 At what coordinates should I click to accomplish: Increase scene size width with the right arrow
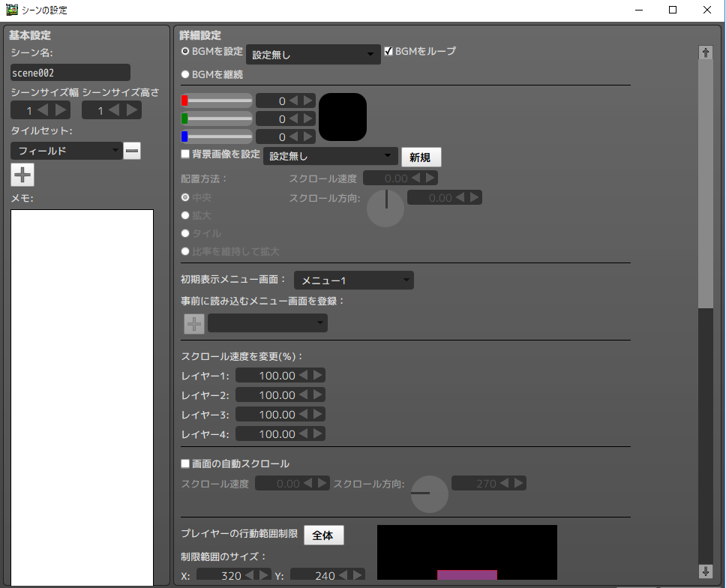coord(61,110)
